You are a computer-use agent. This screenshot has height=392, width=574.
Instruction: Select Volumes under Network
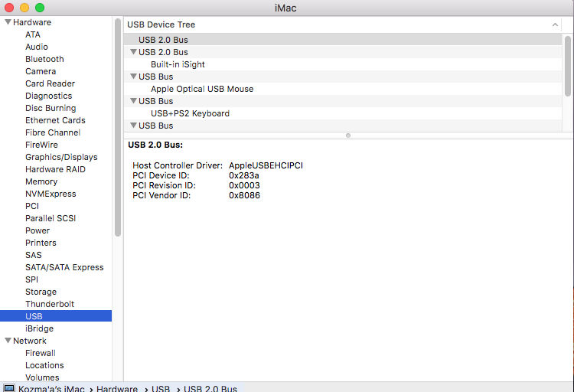point(42,377)
